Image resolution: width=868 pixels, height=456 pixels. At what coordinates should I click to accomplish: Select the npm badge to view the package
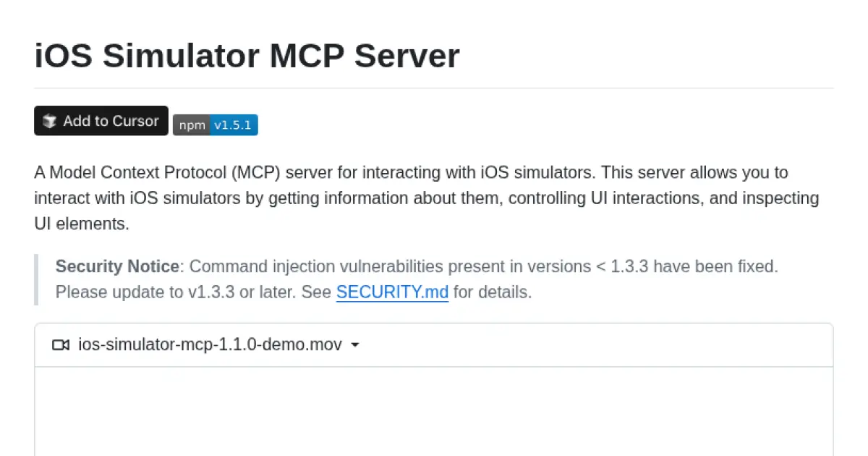(215, 124)
